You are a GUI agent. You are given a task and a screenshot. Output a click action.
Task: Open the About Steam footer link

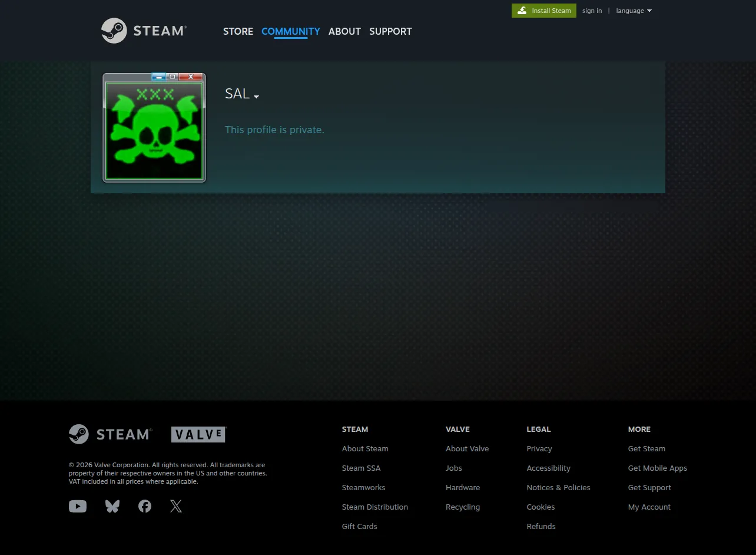pos(365,448)
